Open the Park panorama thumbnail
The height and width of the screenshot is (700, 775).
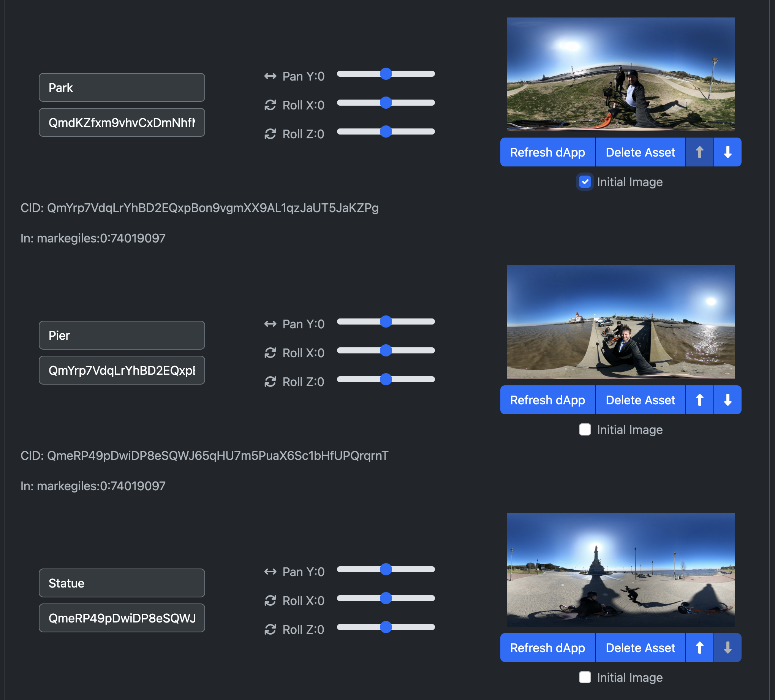[620, 74]
